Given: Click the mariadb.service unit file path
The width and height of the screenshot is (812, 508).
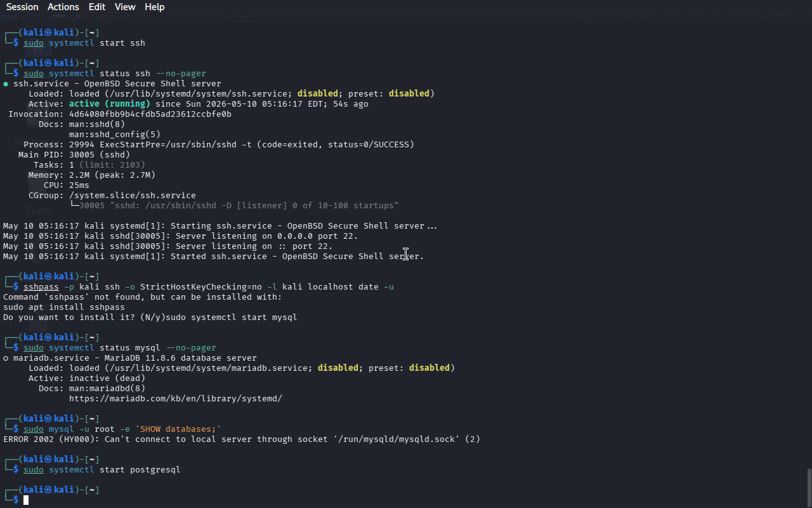Looking at the screenshot, I should coord(209,368).
